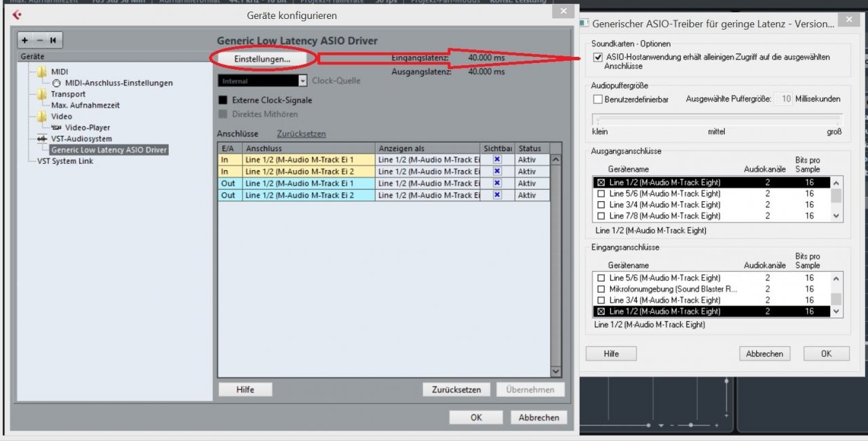Toggle Sichtbar for In Line 1/2 Ei 1
Viewport: 868px width, 441px height.
497,159
